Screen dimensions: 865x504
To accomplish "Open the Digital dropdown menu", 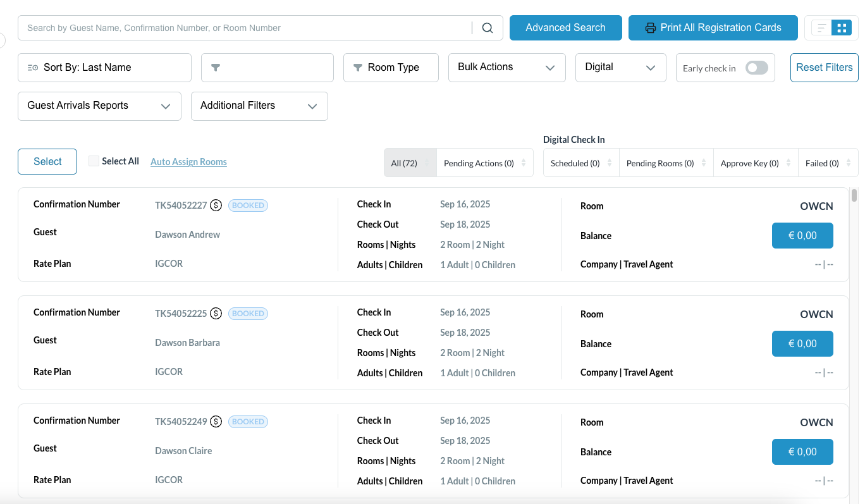I will (620, 68).
